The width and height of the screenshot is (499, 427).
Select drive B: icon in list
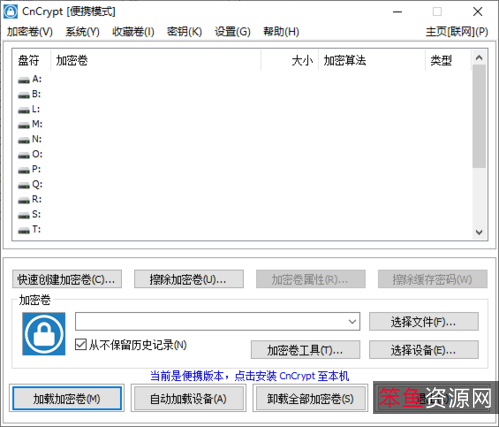(x=24, y=95)
